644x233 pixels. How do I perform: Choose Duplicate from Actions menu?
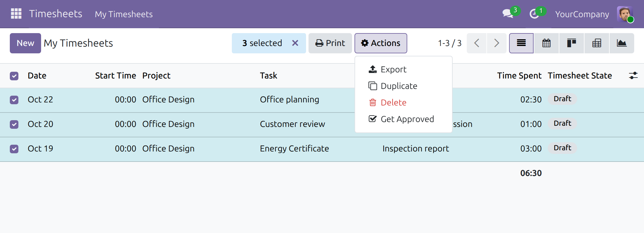[x=404, y=86]
